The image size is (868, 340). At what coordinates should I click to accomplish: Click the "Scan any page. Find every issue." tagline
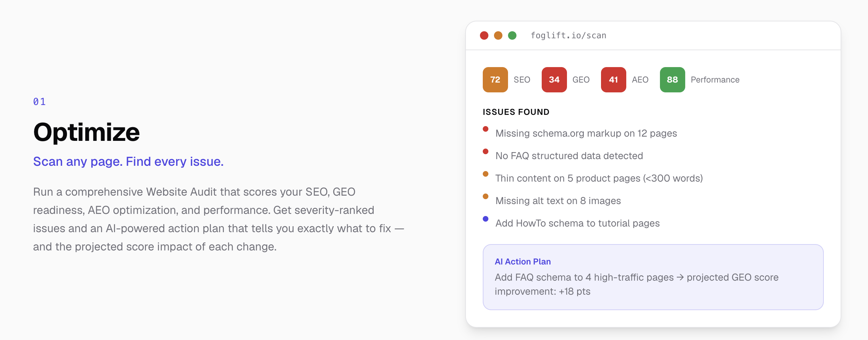(128, 162)
